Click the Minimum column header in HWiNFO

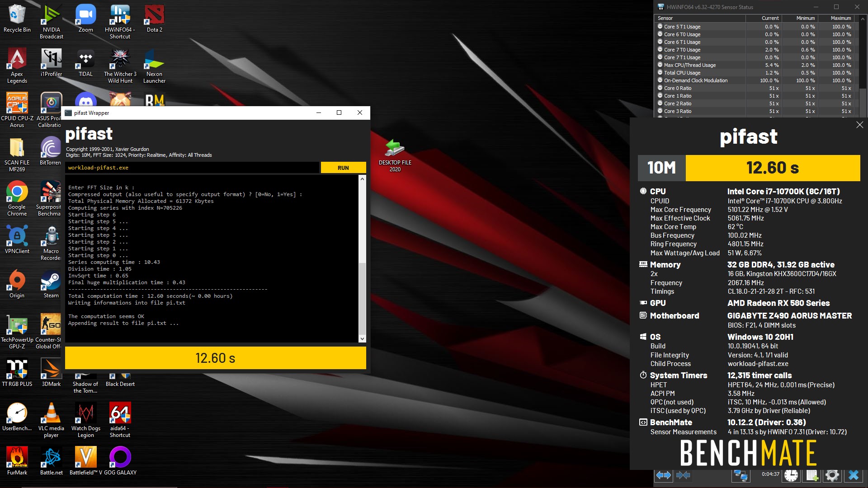(800, 18)
